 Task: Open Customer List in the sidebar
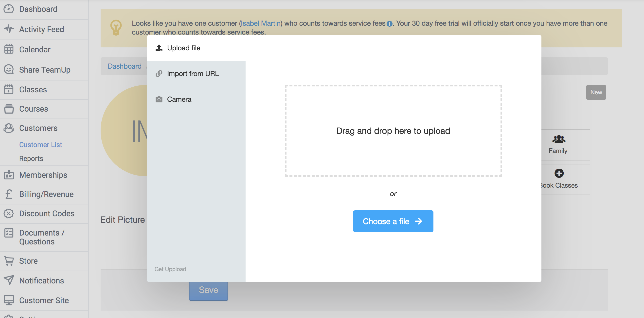tap(40, 144)
